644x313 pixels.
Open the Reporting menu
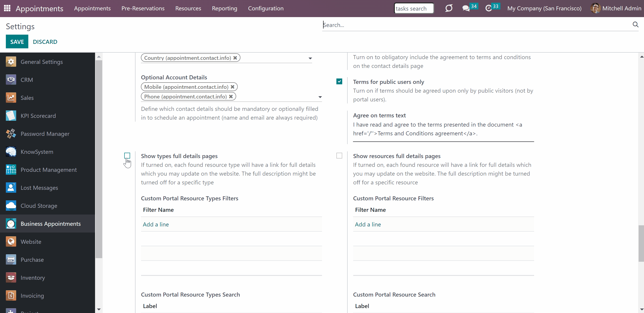click(x=224, y=8)
